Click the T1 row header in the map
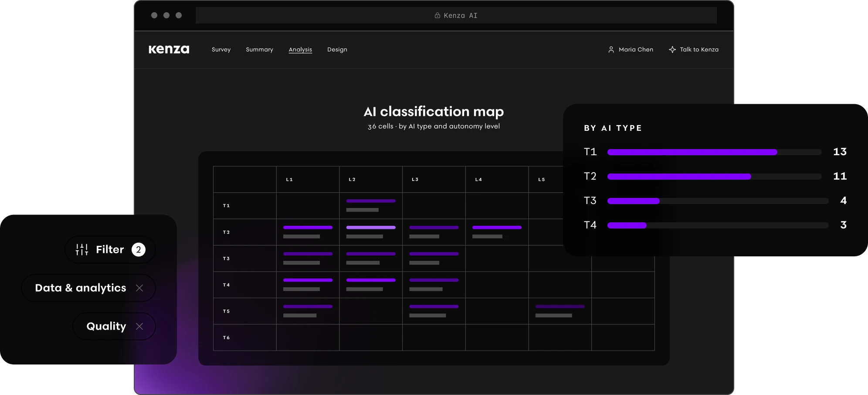The image size is (868, 395). pos(245,206)
